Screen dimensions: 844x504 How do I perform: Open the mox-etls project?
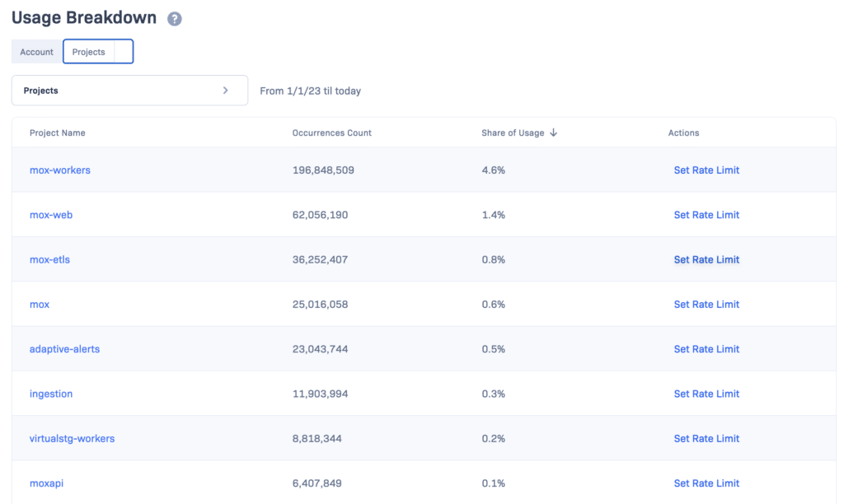pos(49,259)
